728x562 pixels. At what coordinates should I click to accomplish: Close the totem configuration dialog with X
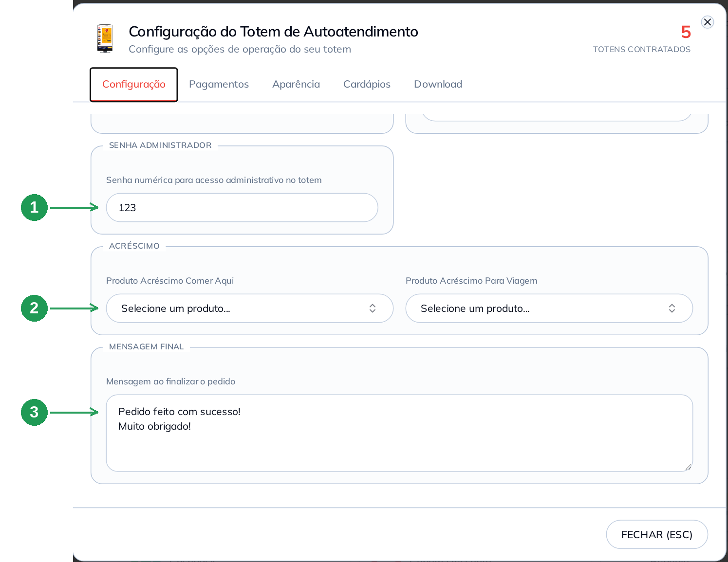pos(708,22)
